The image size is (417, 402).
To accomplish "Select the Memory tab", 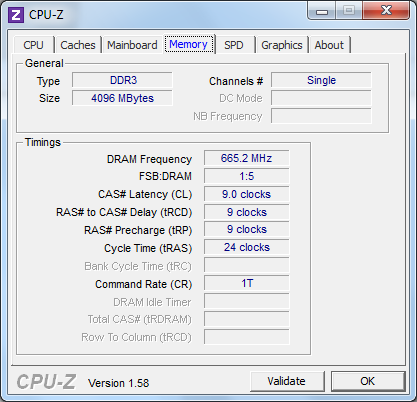I will (x=189, y=44).
